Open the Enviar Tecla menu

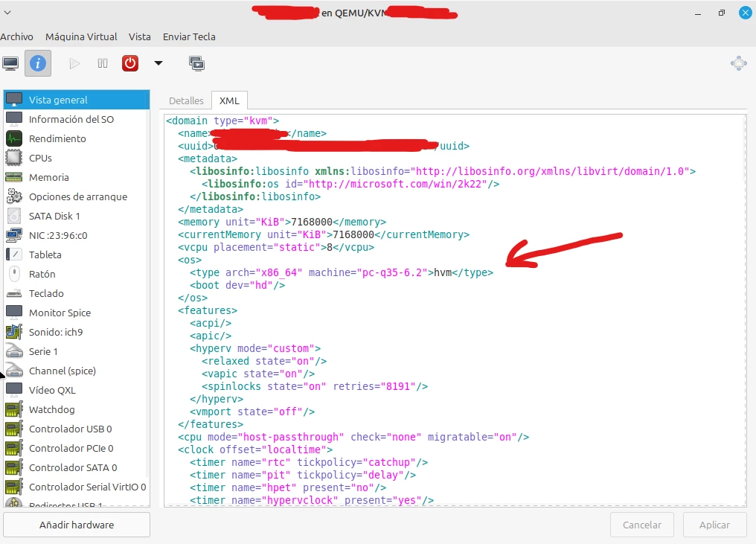(189, 36)
